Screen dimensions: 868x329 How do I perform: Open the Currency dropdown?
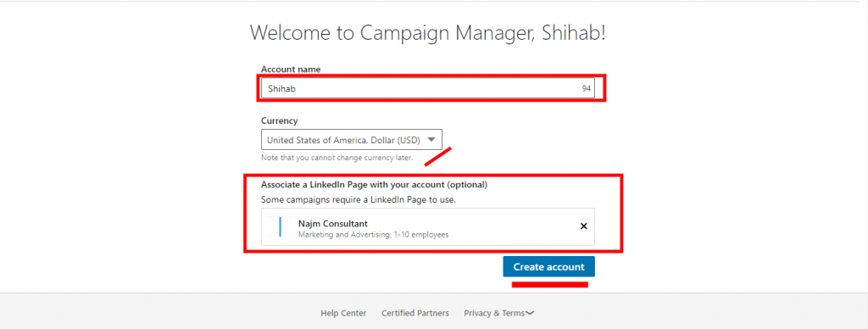(x=352, y=140)
